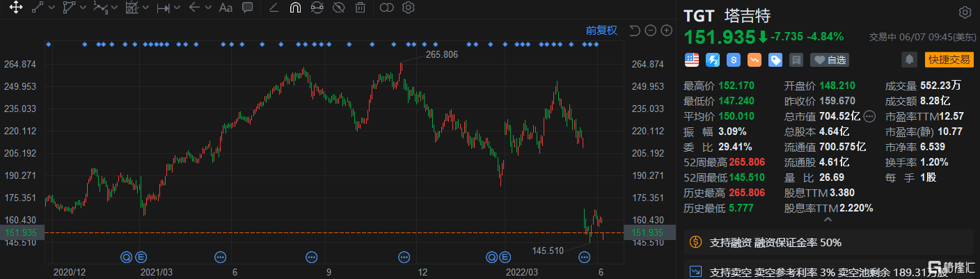Expand the wave pattern tool dropdown
The image size is (980, 279).
click(115, 8)
